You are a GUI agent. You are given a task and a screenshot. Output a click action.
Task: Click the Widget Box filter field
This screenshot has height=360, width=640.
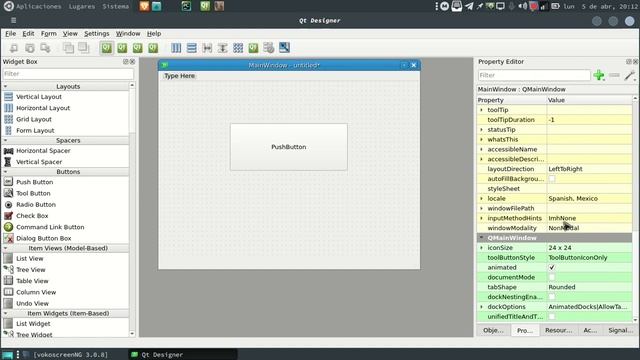point(68,74)
